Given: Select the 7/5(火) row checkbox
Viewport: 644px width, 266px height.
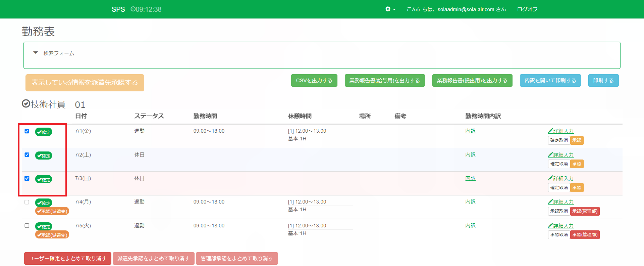Looking at the screenshot, I should click(27, 226).
